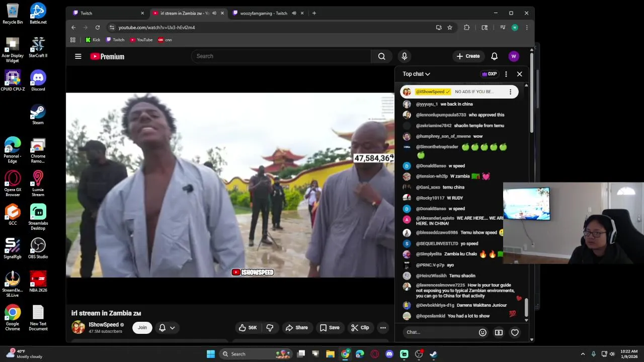Join the ISHowSpeed channel membership
Viewport: 644px width, 362px height.
142,328
